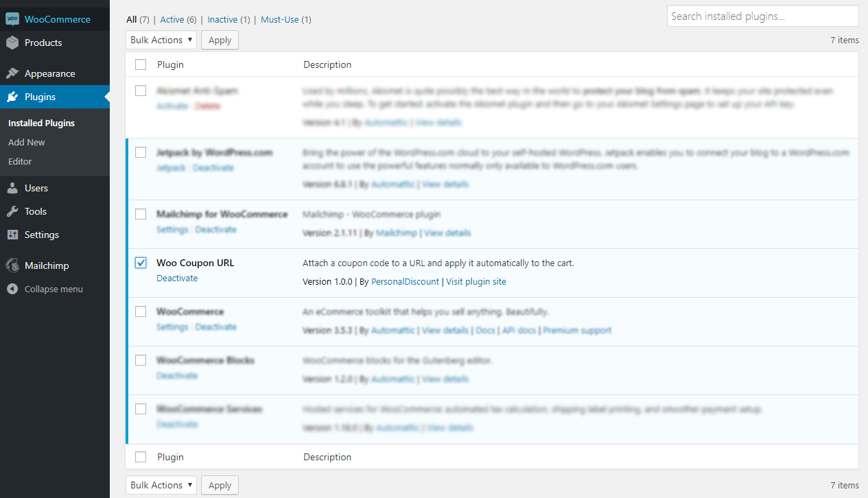Click the Woo Coupon URL description text
868x498 pixels.
tap(438, 263)
